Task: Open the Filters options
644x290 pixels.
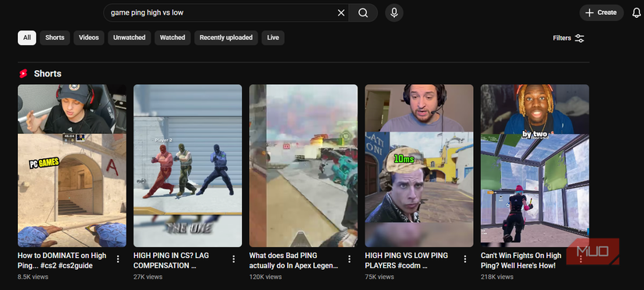Action: 568,38
